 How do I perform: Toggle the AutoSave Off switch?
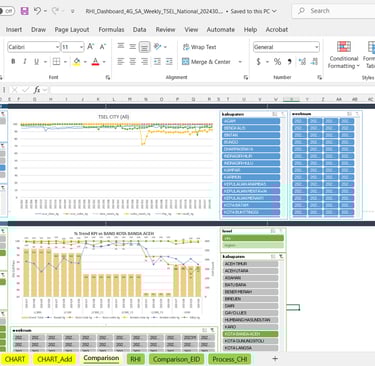(6, 11)
